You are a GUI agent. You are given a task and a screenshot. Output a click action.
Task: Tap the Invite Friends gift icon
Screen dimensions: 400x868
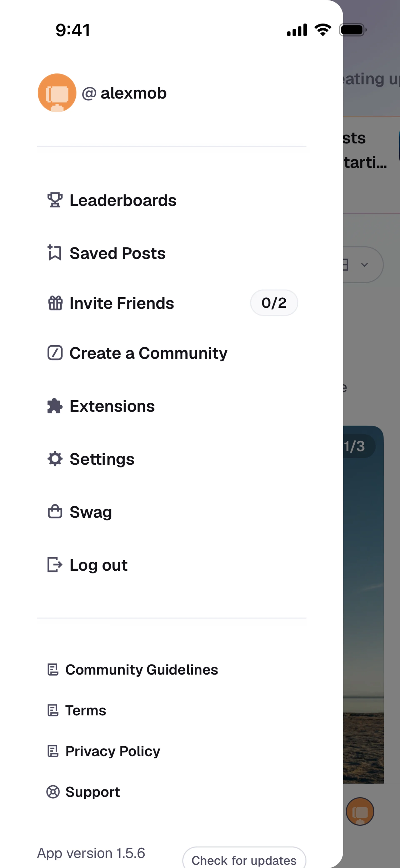[x=55, y=303]
